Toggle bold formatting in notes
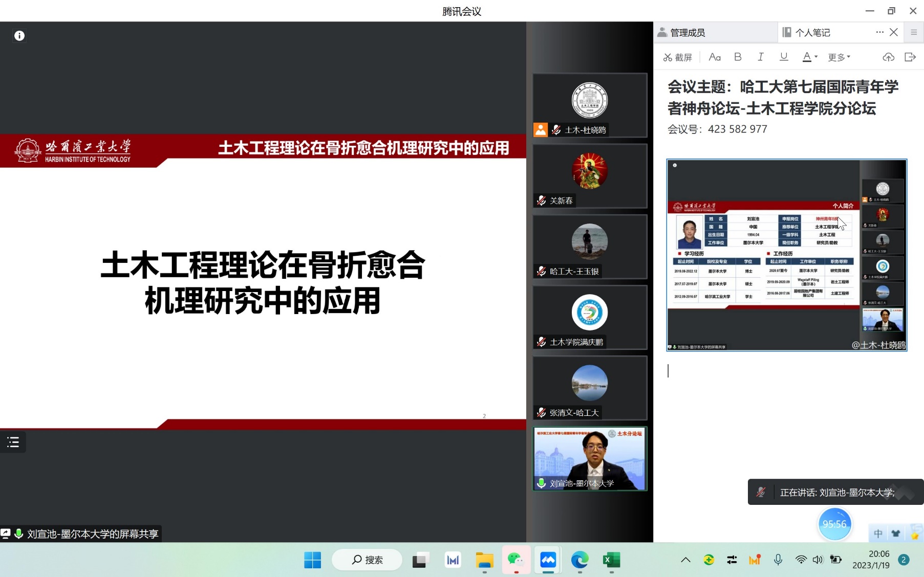 point(738,57)
